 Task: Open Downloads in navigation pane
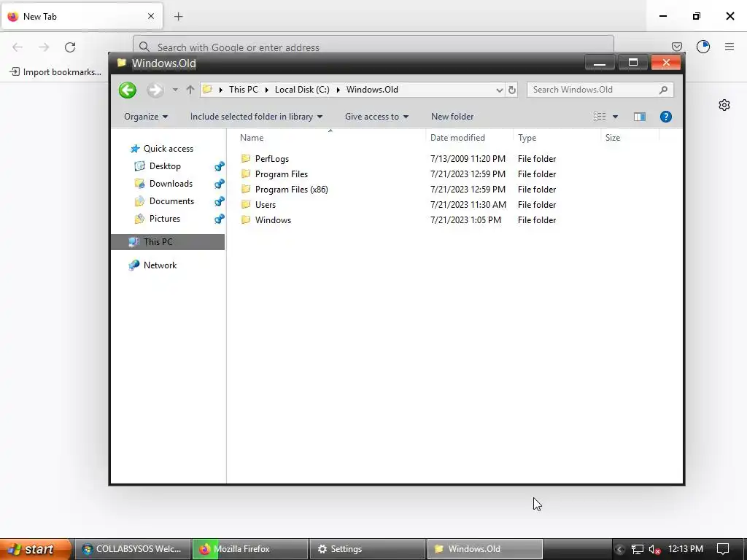[x=164, y=184]
